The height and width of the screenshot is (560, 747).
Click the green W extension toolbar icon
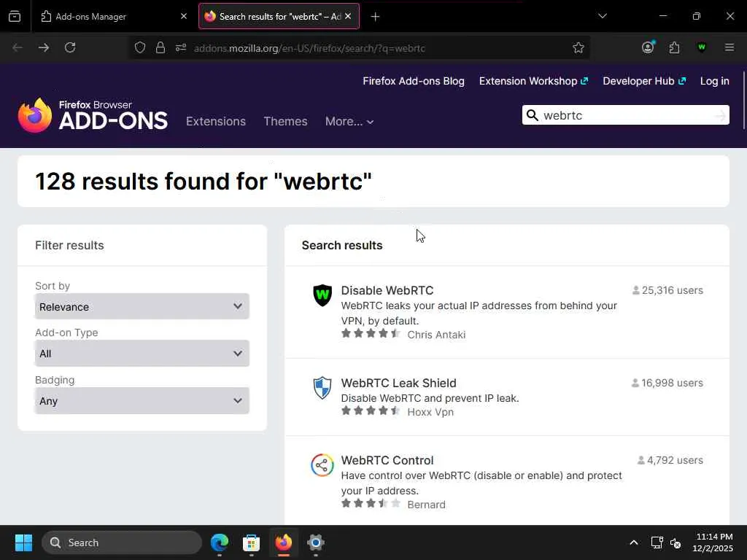[x=701, y=47]
